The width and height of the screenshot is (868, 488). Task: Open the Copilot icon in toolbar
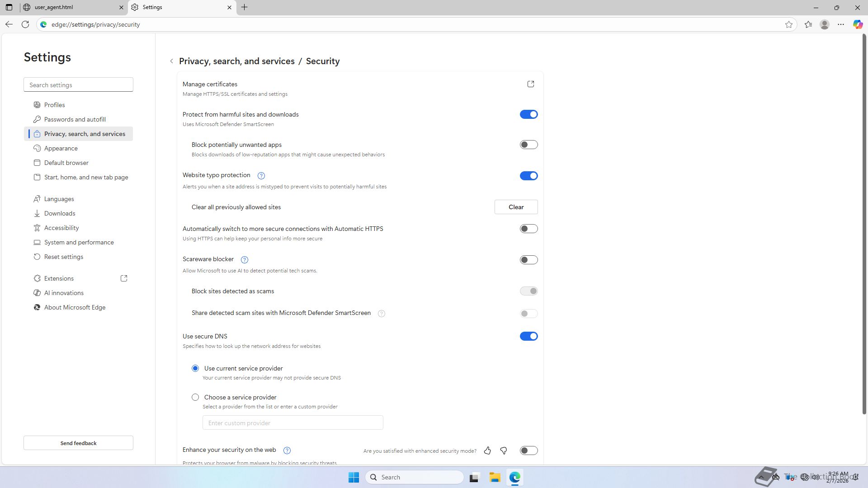coord(857,24)
